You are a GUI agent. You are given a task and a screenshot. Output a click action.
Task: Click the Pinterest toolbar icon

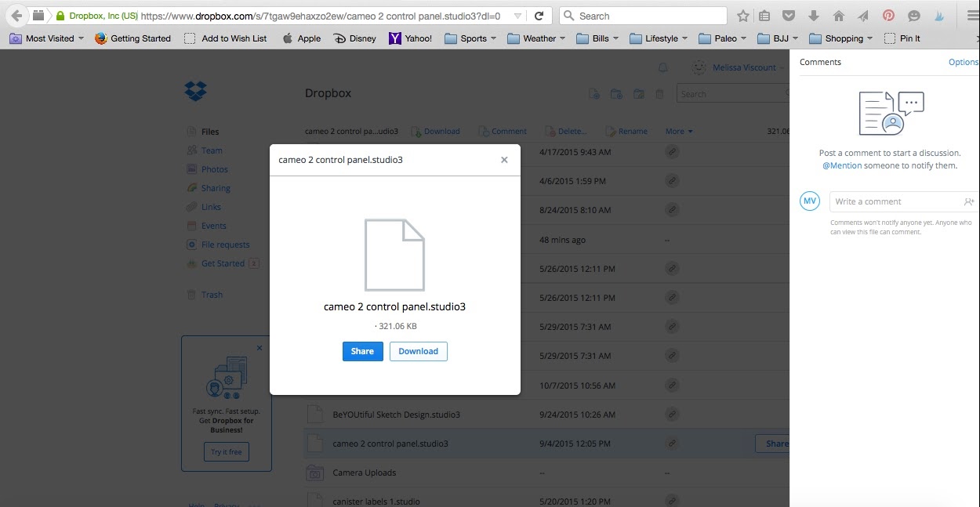[x=888, y=16]
